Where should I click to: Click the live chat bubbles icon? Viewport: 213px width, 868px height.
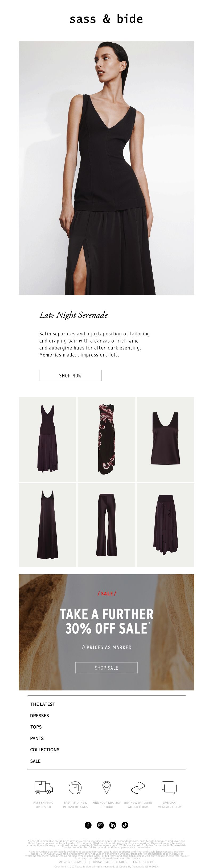tap(169, 787)
